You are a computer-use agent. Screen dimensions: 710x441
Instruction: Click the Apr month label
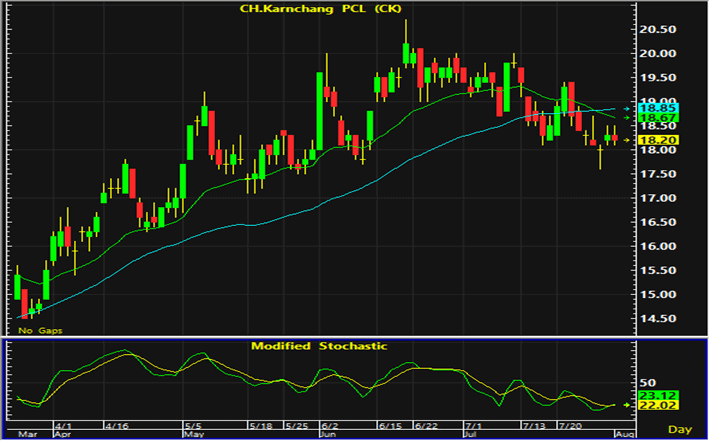click(62, 435)
